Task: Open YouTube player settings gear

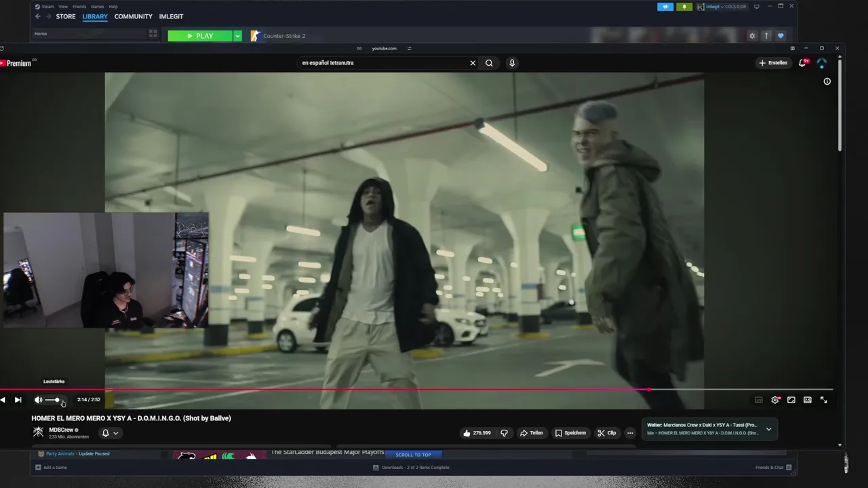Action: [x=775, y=400]
